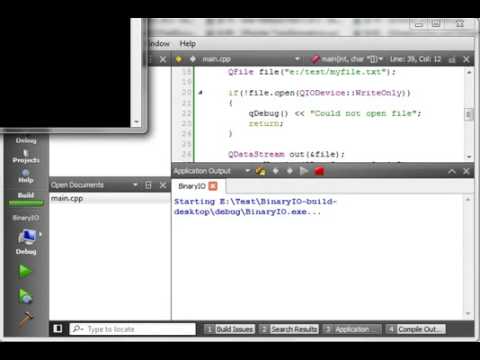Image resolution: width=480 pixels, height=360 pixels.
Task: Click the output pane scrollbar down arrow
Action: (x=468, y=314)
